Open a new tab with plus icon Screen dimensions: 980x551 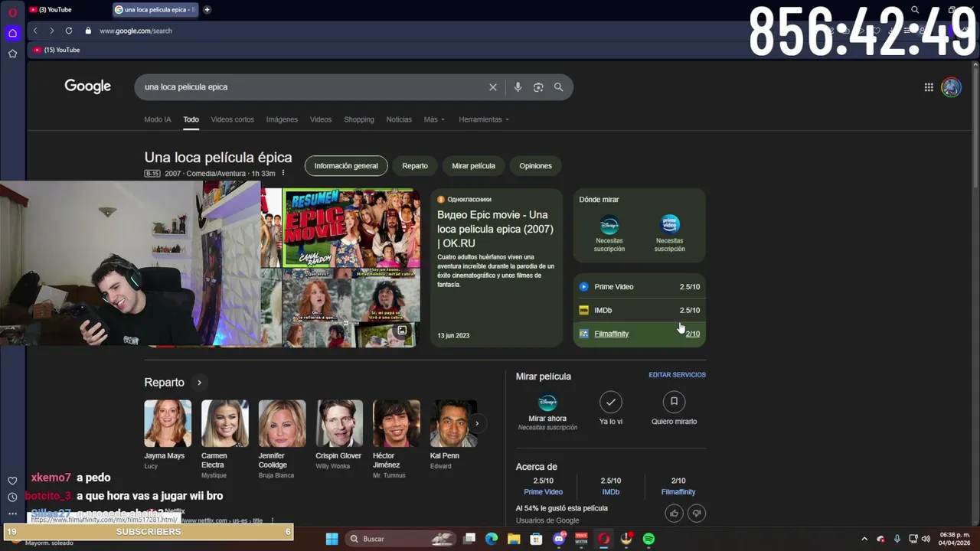207,9
